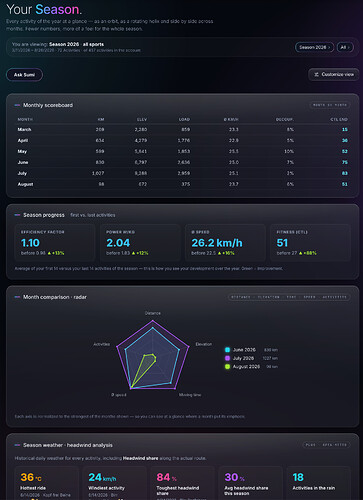Screen dimensions: 363x500
Task: Open the Ask Sumi assistant
Action: [24, 75]
